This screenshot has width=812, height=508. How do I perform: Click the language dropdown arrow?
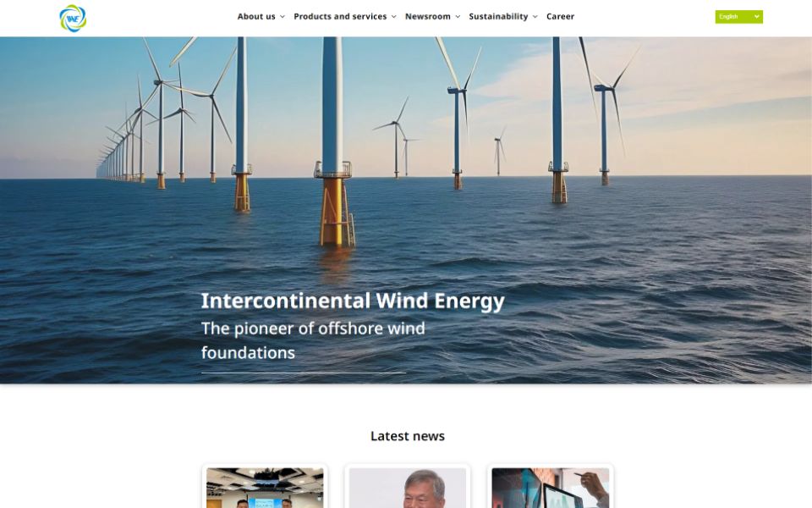(756, 17)
